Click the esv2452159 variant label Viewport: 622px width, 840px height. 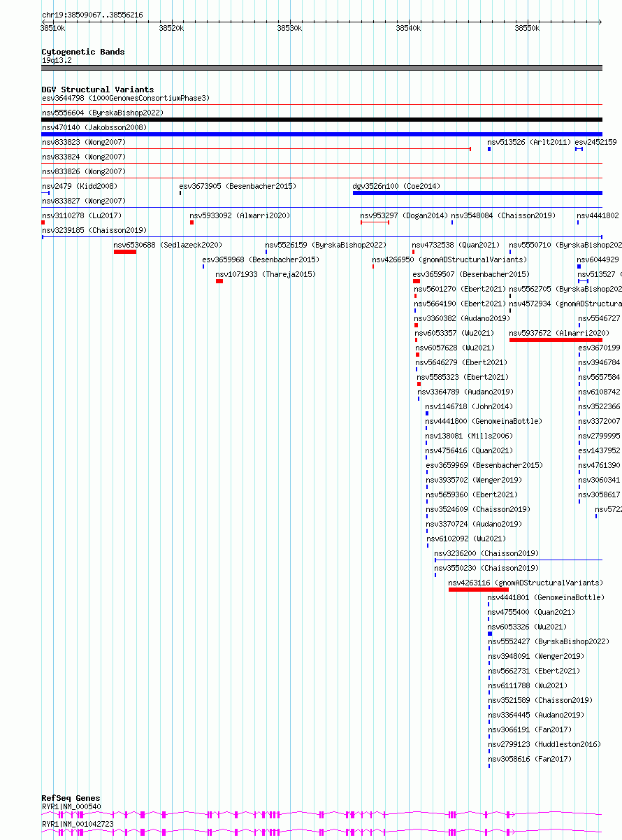[x=596, y=142]
